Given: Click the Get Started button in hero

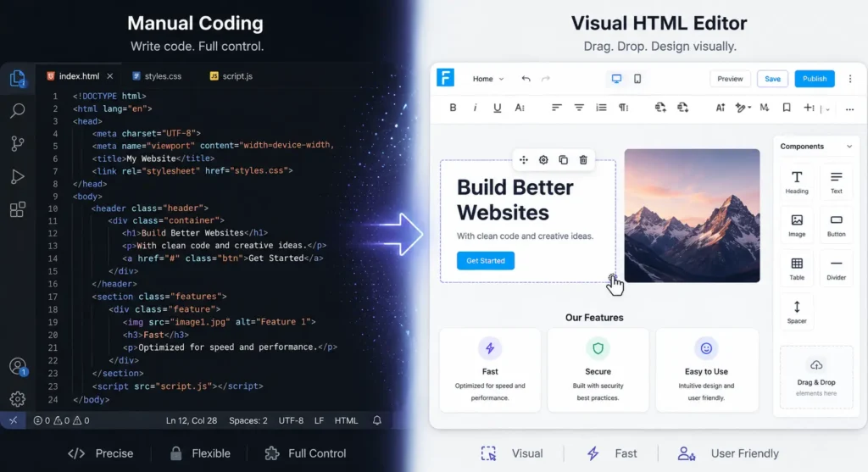Looking at the screenshot, I should point(486,261).
